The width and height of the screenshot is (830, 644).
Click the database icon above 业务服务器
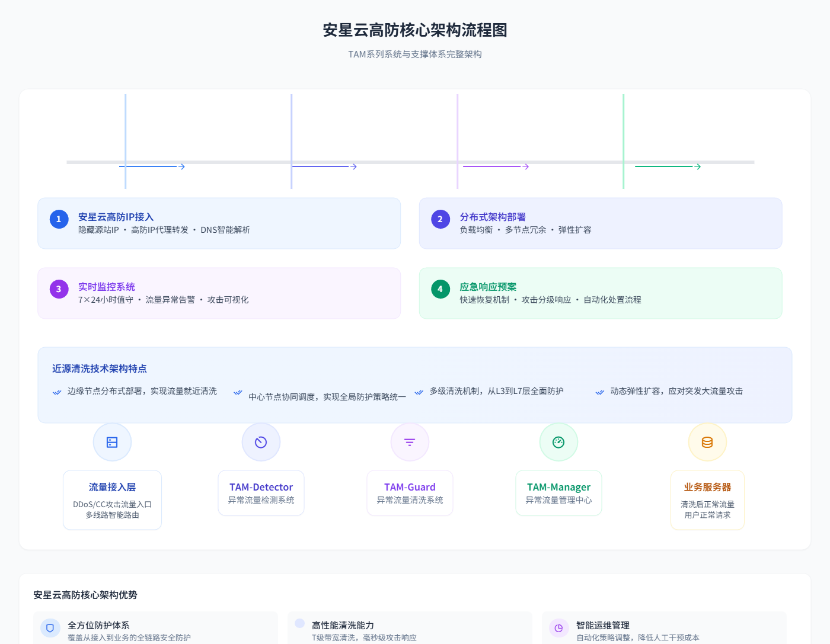click(x=707, y=442)
